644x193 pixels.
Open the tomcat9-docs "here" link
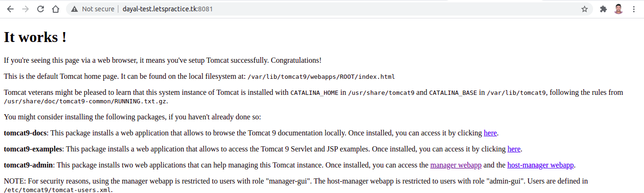coord(490,133)
